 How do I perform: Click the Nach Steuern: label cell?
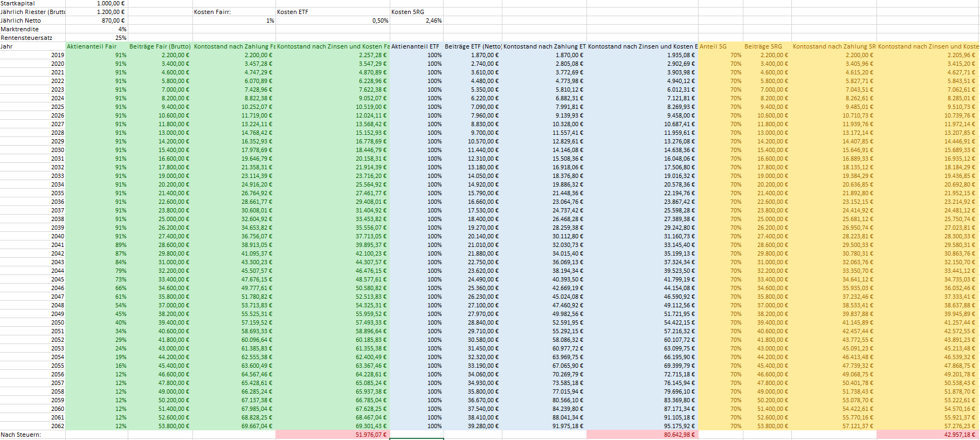[32, 435]
